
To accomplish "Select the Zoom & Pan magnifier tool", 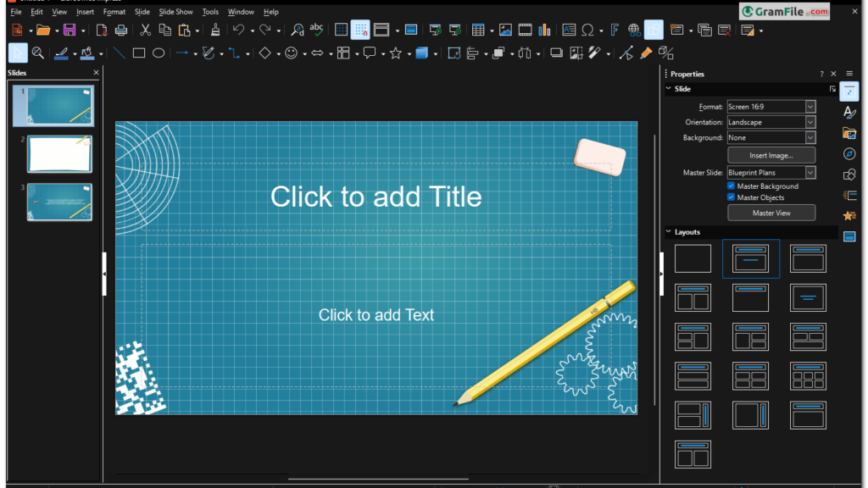I will pos(38,53).
